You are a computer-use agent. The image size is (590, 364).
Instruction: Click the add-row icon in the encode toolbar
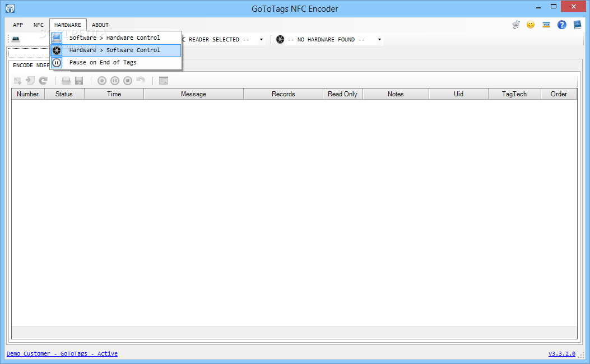(x=17, y=81)
